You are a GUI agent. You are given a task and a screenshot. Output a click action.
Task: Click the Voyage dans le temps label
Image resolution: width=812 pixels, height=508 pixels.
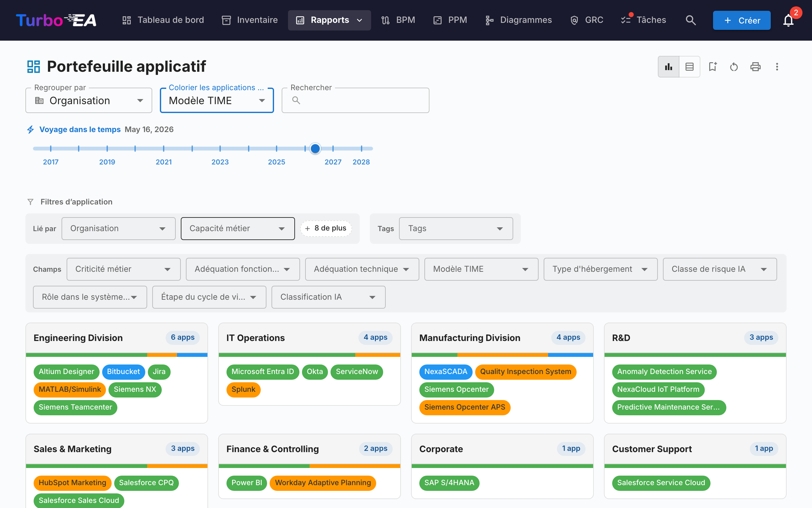point(80,130)
